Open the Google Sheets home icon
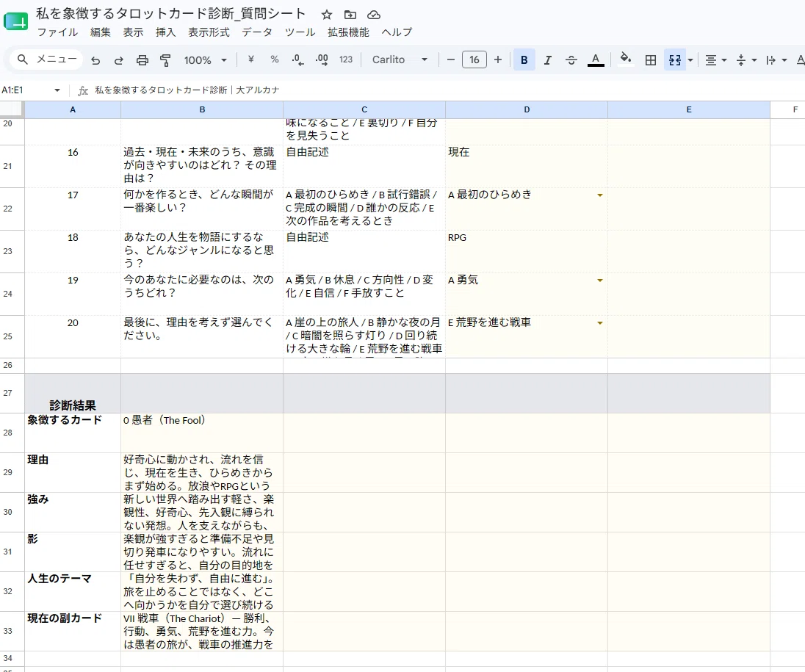The height and width of the screenshot is (672, 805). [x=16, y=22]
